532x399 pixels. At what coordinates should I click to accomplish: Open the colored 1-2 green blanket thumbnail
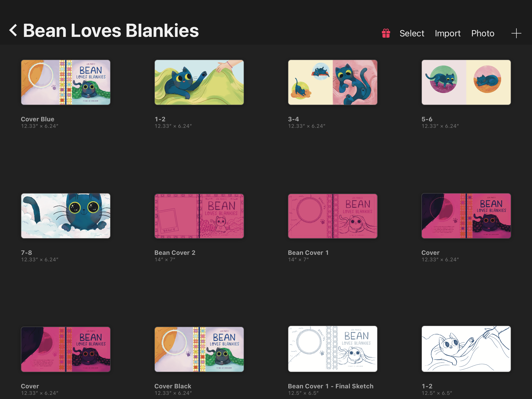tap(199, 82)
